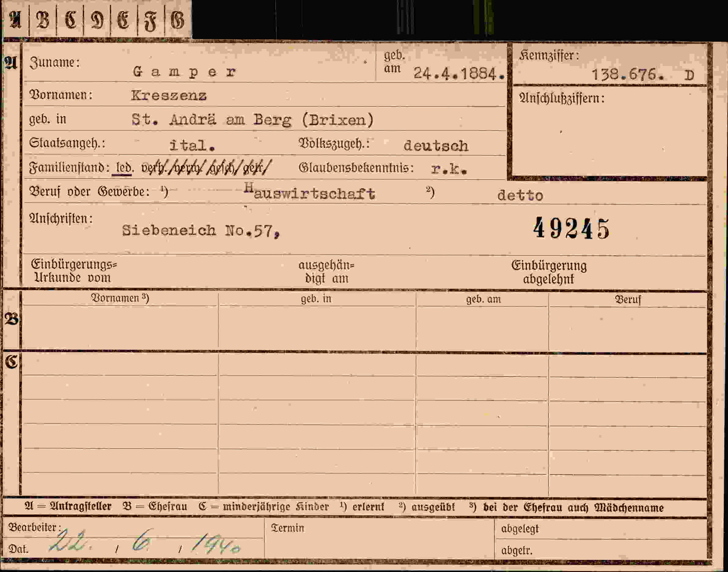Image resolution: width=728 pixels, height=572 pixels.
Task: Click the 'Vornamen:' label in section A
Action: click(61, 95)
